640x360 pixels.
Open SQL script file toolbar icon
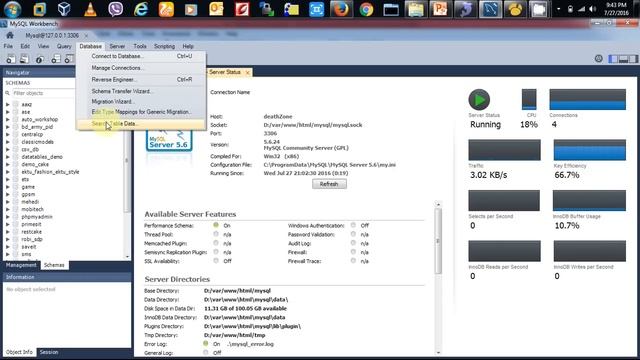click(x=24, y=59)
